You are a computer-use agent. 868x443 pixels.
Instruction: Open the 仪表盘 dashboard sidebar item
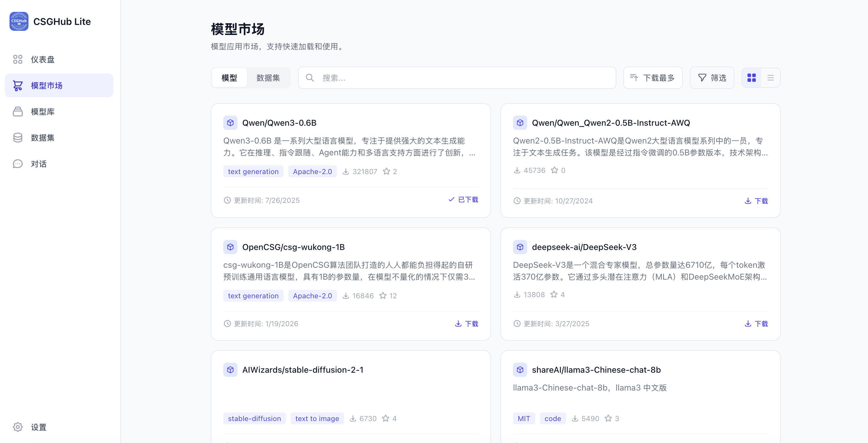click(42, 60)
